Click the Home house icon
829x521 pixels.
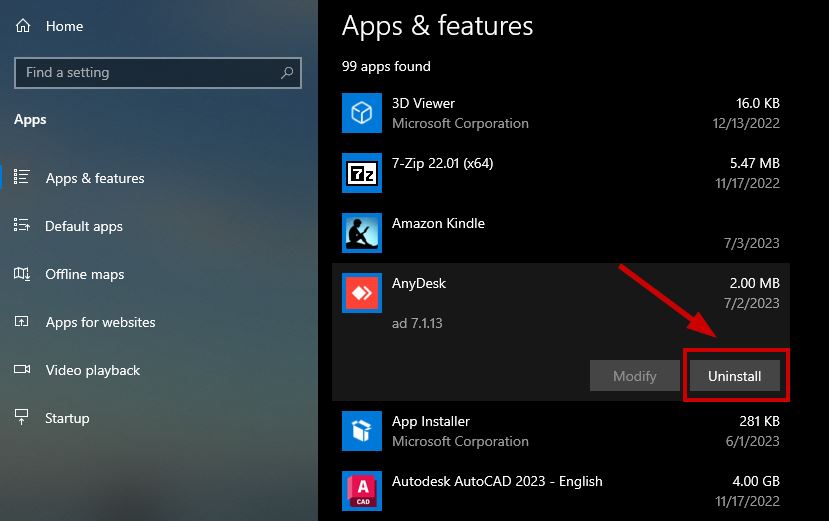[23, 25]
